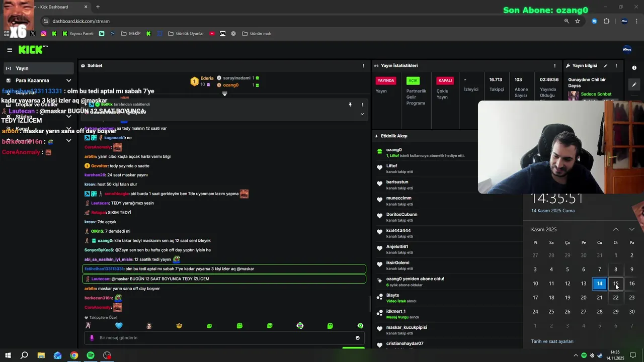Open emoji picker in chat input
This screenshot has width=644, height=362.
coord(358,338)
